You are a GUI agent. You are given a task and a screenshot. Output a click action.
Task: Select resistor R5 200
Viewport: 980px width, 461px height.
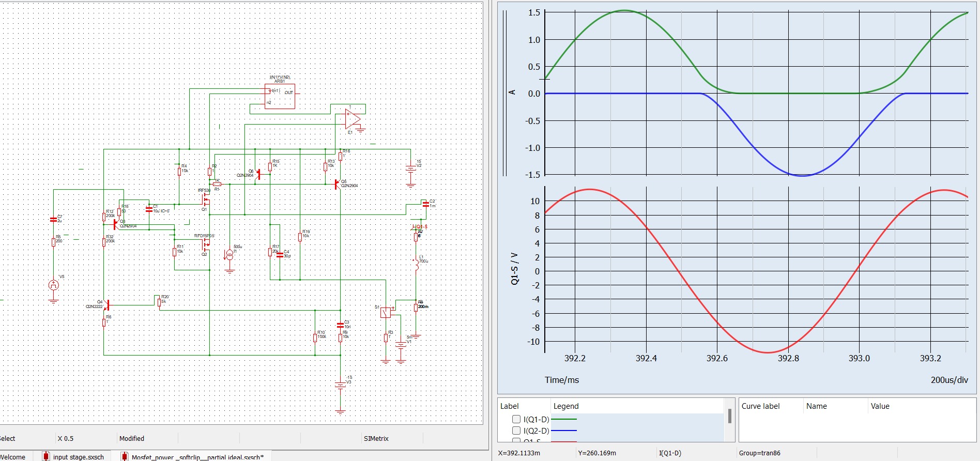coord(53,242)
